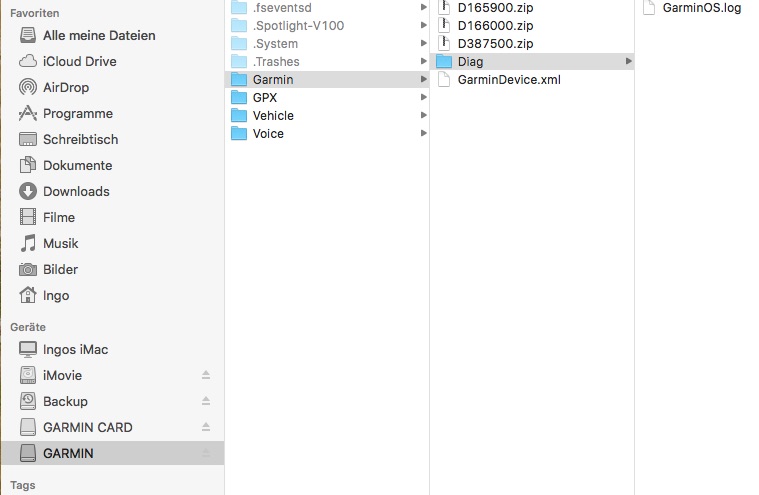The height and width of the screenshot is (495, 759).
Task: Open the Bilder pictures folder
Action: (x=60, y=269)
